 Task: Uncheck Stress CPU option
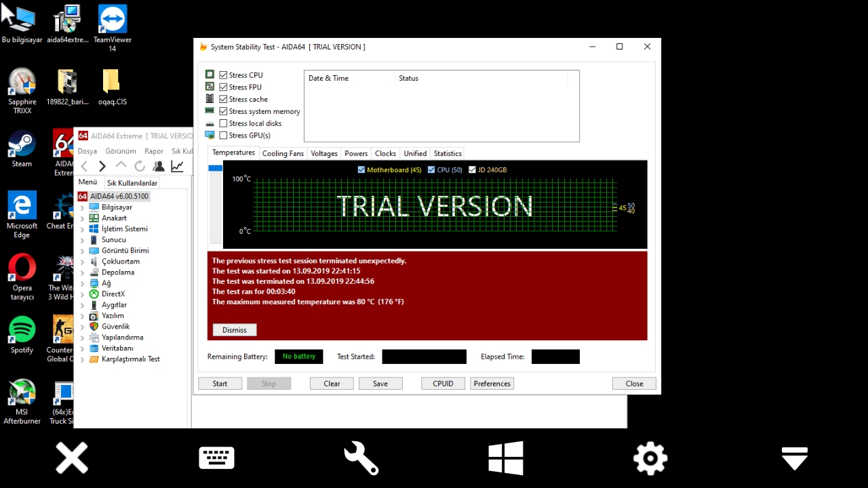pos(223,75)
